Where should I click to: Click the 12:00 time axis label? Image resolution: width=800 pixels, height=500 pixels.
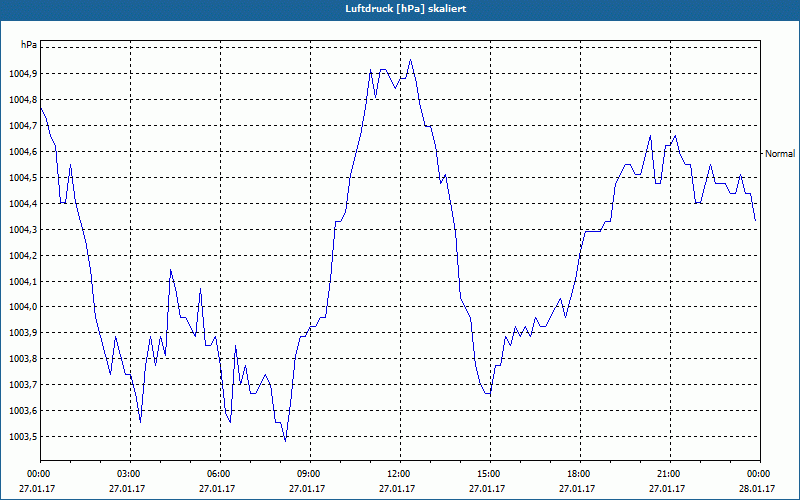pyautogui.click(x=397, y=474)
